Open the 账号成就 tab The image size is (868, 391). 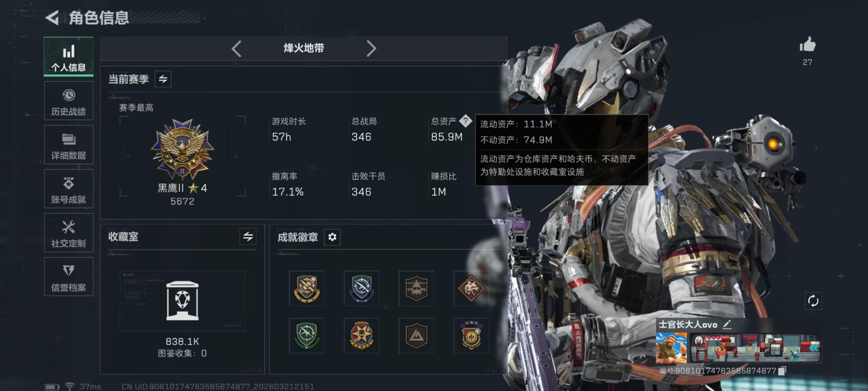point(69,189)
